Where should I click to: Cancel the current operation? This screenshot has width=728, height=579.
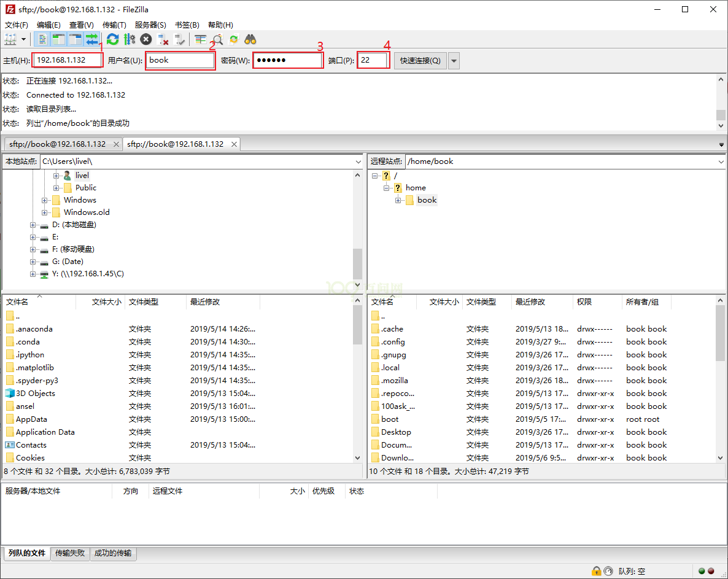146,39
